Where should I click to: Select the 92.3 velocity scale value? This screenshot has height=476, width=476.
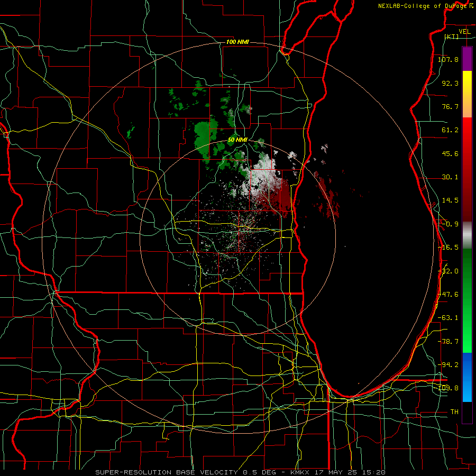point(450,83)
